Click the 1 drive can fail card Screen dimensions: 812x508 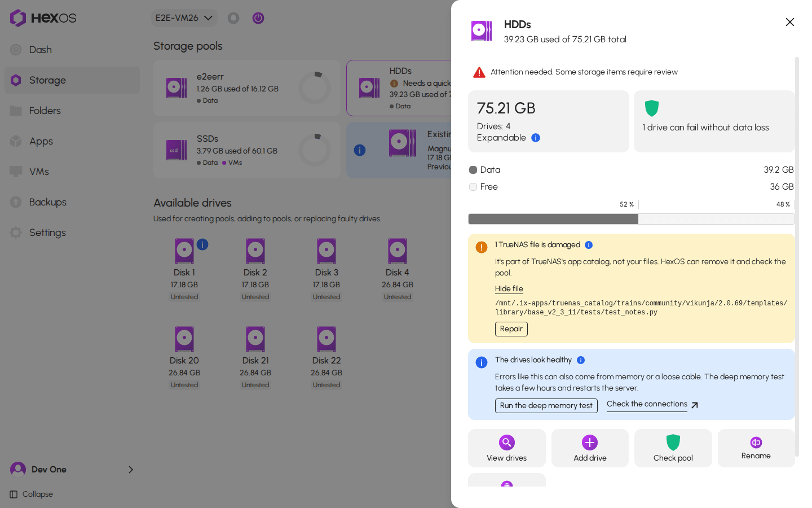pos(714,121)
